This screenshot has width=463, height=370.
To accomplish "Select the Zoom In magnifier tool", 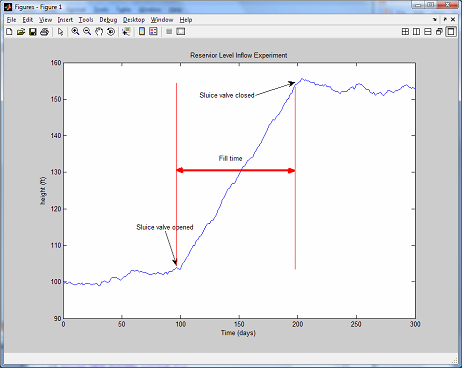I will click(x=75, y=32).
